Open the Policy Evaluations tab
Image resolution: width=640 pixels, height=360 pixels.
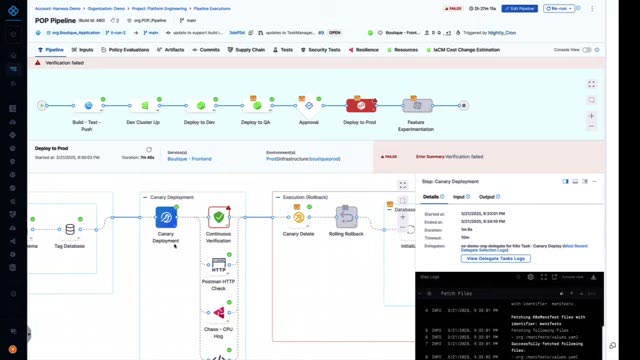[x=125, y=50]
